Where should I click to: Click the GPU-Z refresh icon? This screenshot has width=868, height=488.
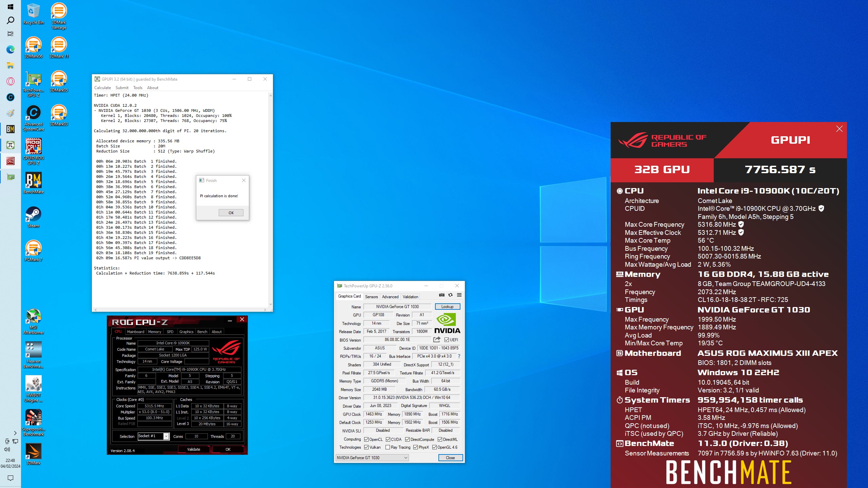pyautogui.click(x=450, y=295)
